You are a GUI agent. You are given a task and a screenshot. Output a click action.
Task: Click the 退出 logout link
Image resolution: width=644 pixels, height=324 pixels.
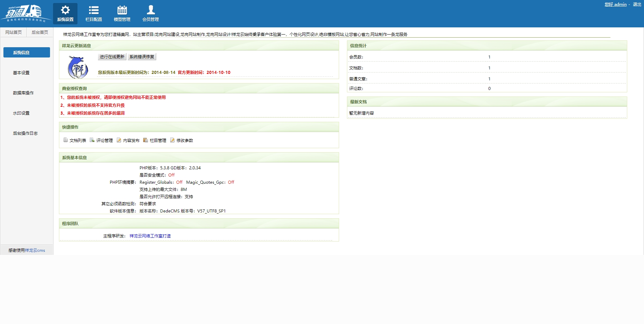click(637, 4)
